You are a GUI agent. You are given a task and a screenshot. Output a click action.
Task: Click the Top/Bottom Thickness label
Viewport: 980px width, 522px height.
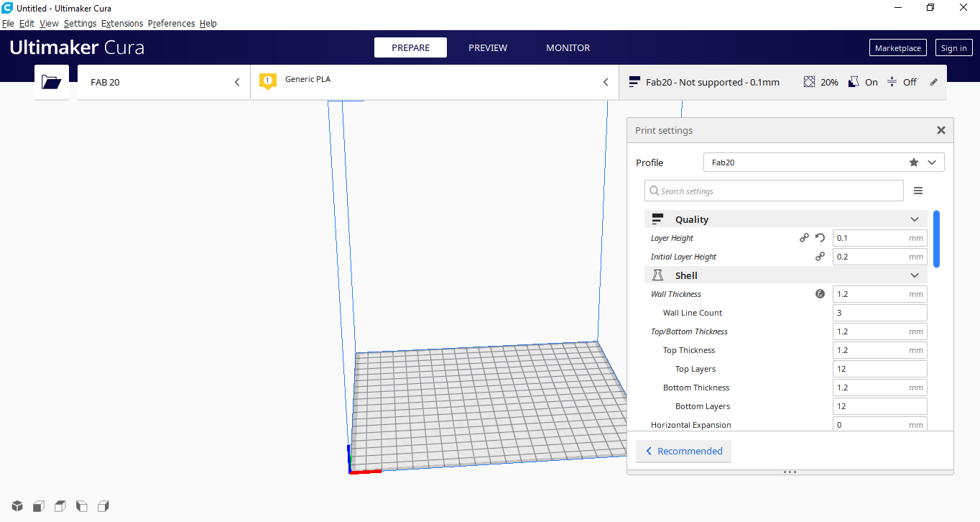(689, 331)
